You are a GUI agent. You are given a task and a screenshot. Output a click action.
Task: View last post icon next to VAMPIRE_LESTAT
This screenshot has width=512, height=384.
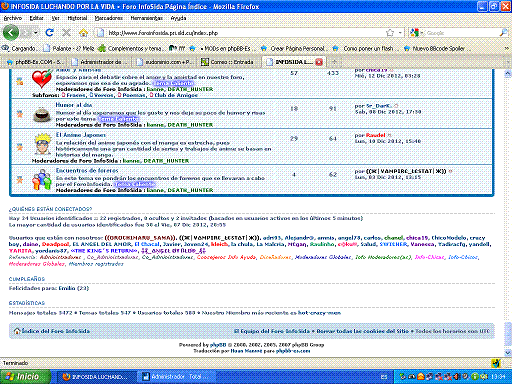(x=450, y=171)
